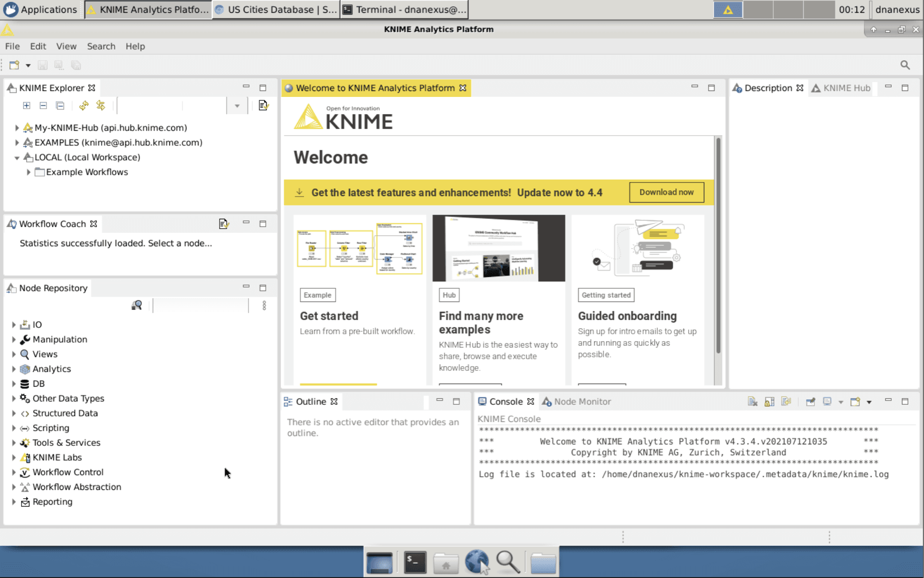The height and width of the screenshot is (578, 924).
Task: Click the New workflow wizard toolbar icon
Action: pyautogui.click(x=14, y=65)
